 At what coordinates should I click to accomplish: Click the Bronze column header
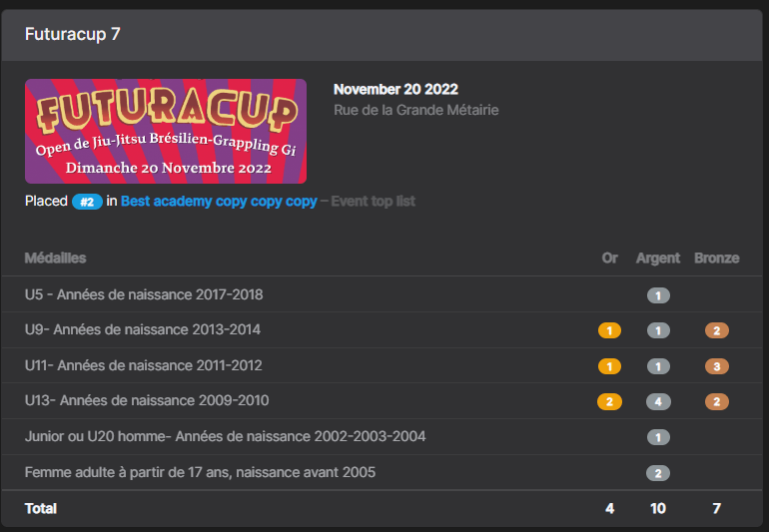(x=716, y=258)
